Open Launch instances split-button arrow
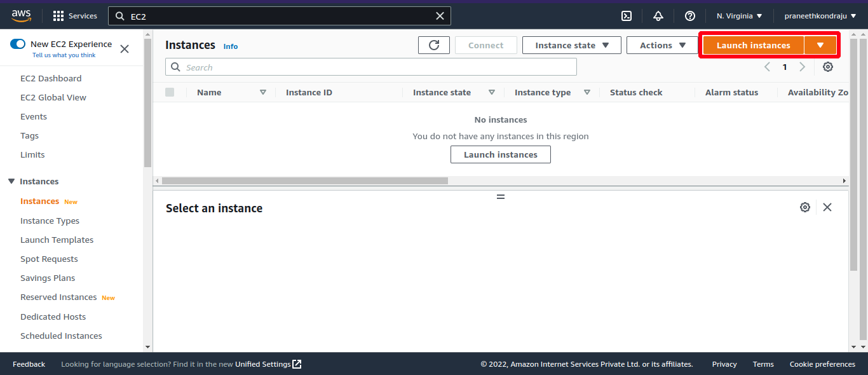 click(820, 45)
